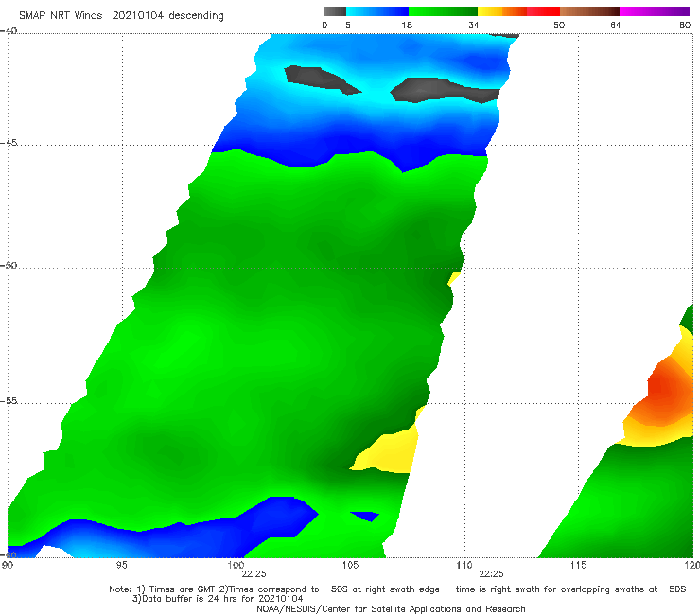Click the color bar label '64'

(x=616, y=25)
